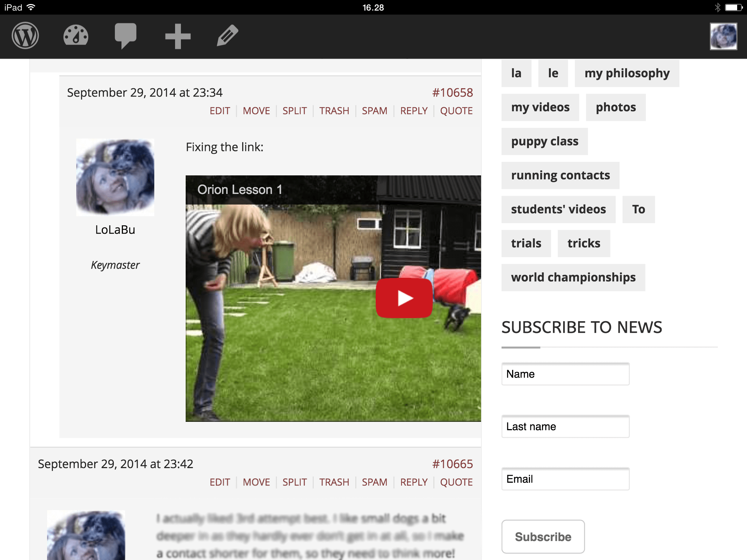Screen dimensions: 747x560
Task: Open the WordPress logo menu
Action: pos(25,36)
